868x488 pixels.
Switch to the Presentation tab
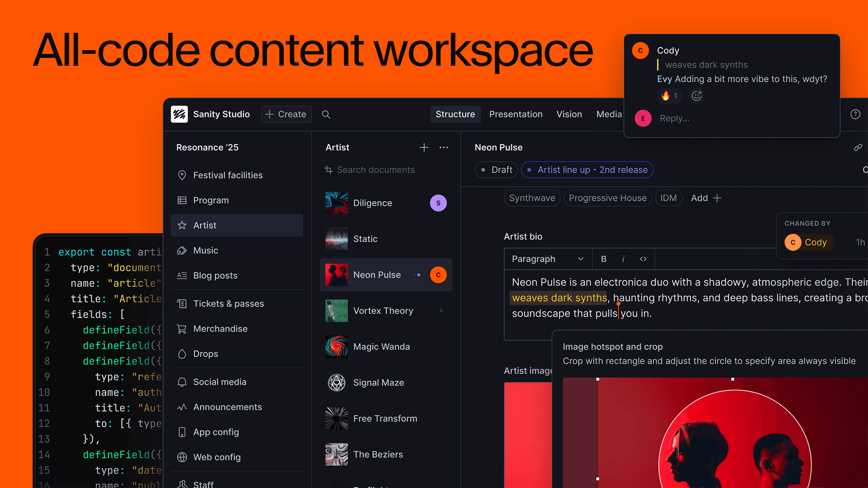[x=515, y=114]
